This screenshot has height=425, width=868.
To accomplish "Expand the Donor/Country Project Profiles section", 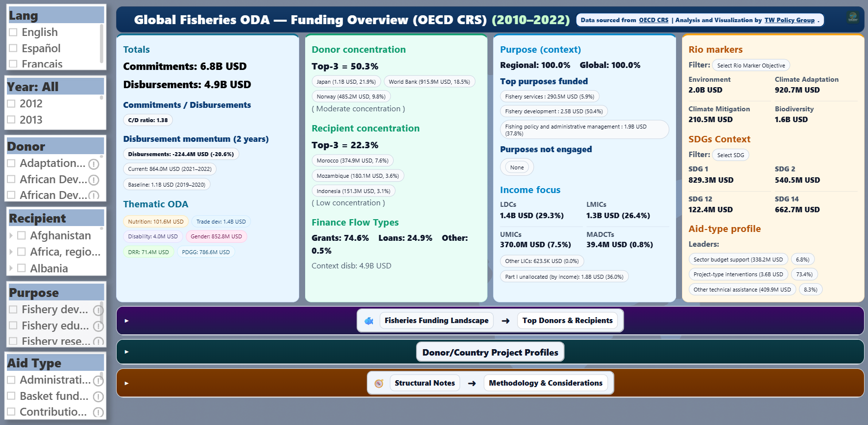I will coord(126,352).
